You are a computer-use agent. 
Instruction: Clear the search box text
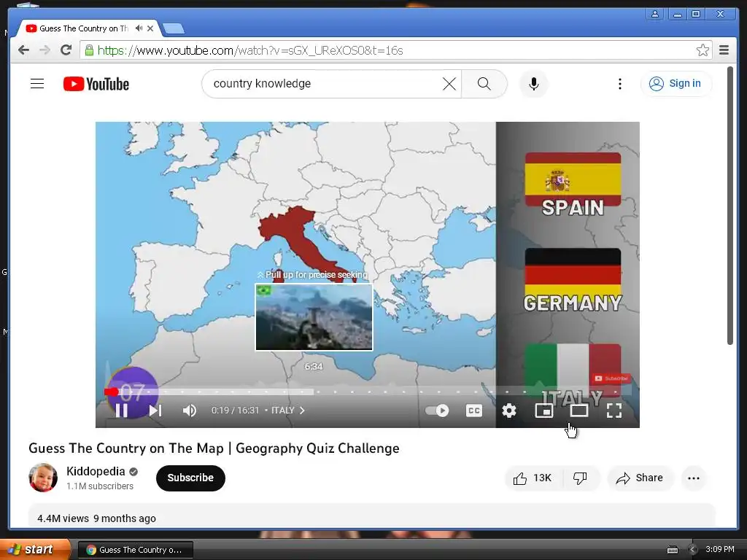449,84
